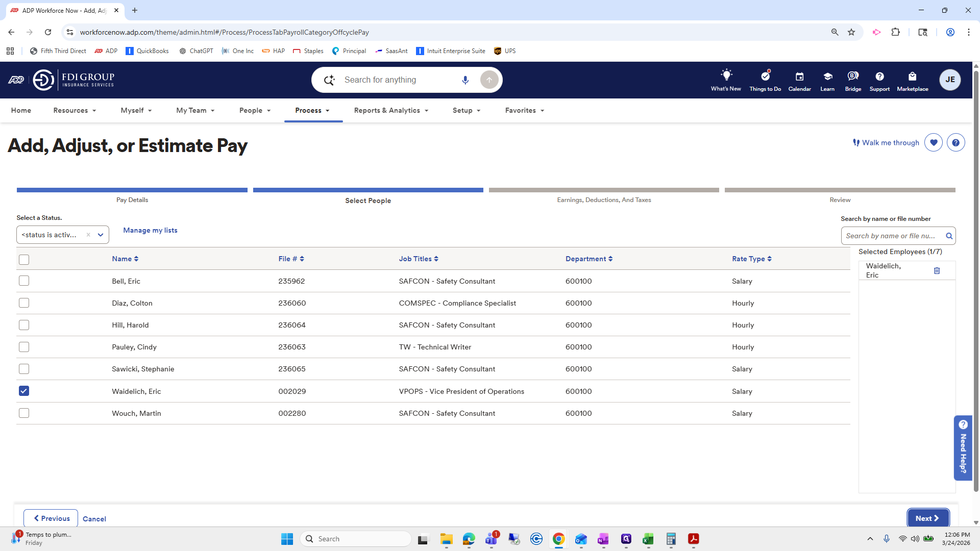Open the Calendar icon in header
The width and height of the screenshot is (980, 551).
(799, 77)
